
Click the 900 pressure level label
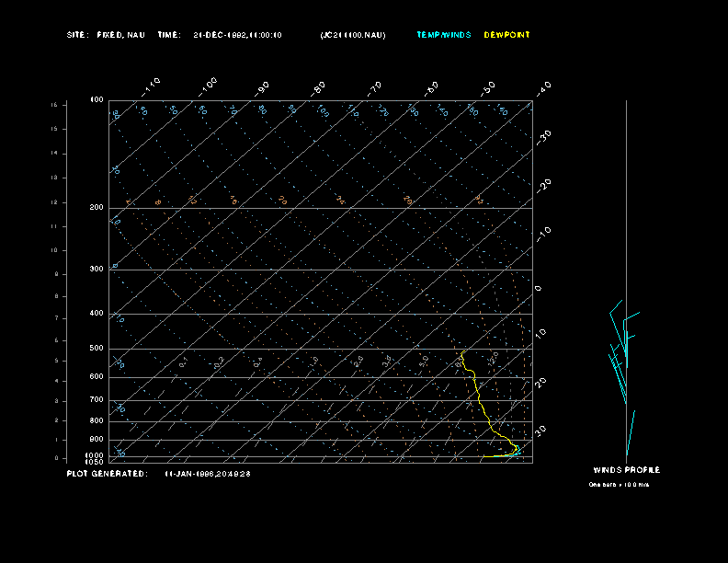point(97,440)
